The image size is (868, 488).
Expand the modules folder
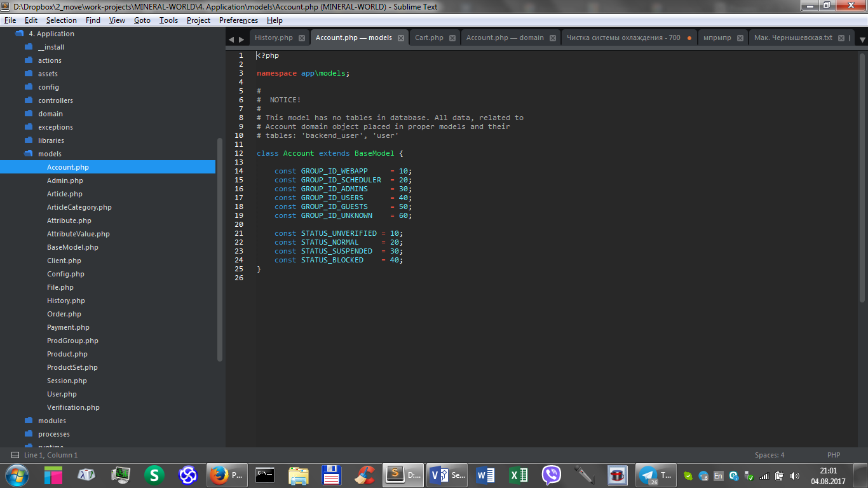(x=29, y=421)
